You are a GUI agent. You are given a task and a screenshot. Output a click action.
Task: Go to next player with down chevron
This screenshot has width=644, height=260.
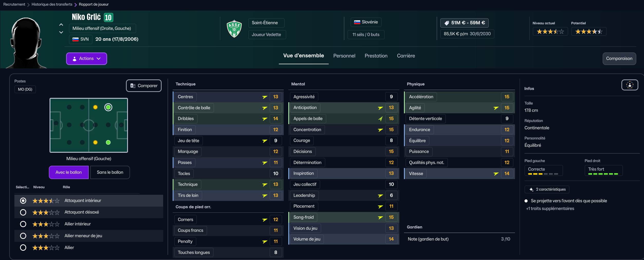pos(61,32)
